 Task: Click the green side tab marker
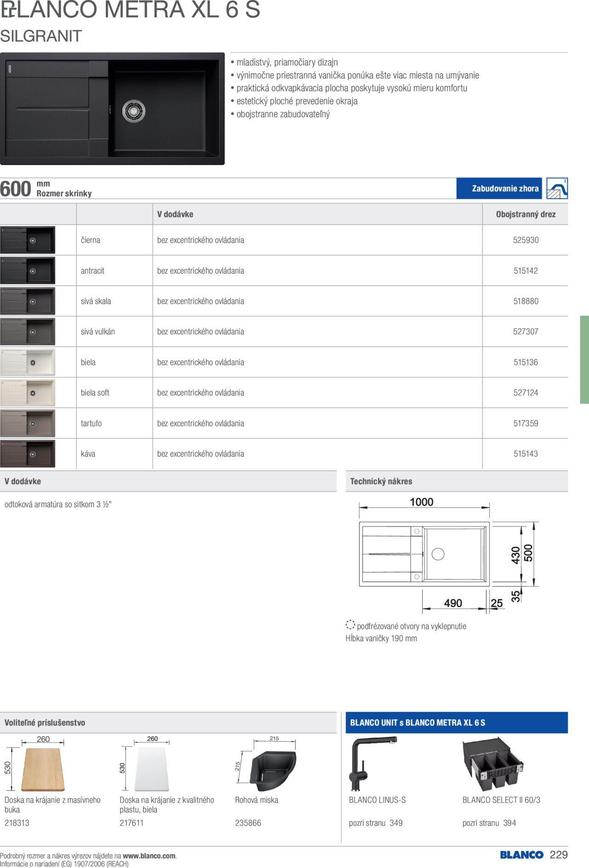point(584,359)
